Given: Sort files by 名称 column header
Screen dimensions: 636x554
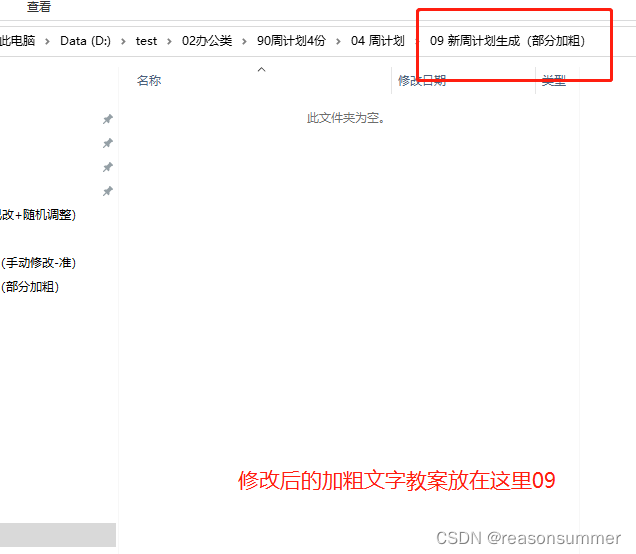Looking at the screenshot, I should tap(149, 80).
